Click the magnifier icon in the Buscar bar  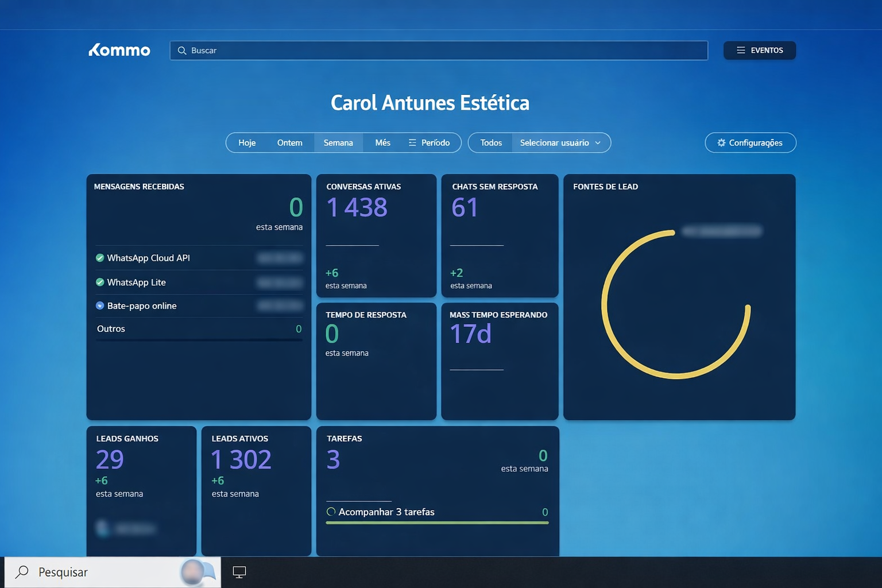(181, 51)
